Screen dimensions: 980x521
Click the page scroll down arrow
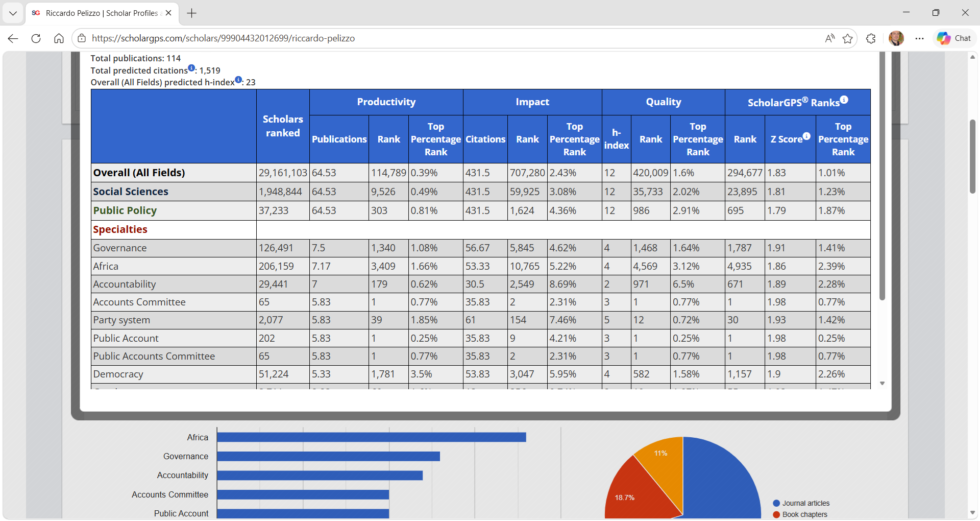click(x=973, y=513)
